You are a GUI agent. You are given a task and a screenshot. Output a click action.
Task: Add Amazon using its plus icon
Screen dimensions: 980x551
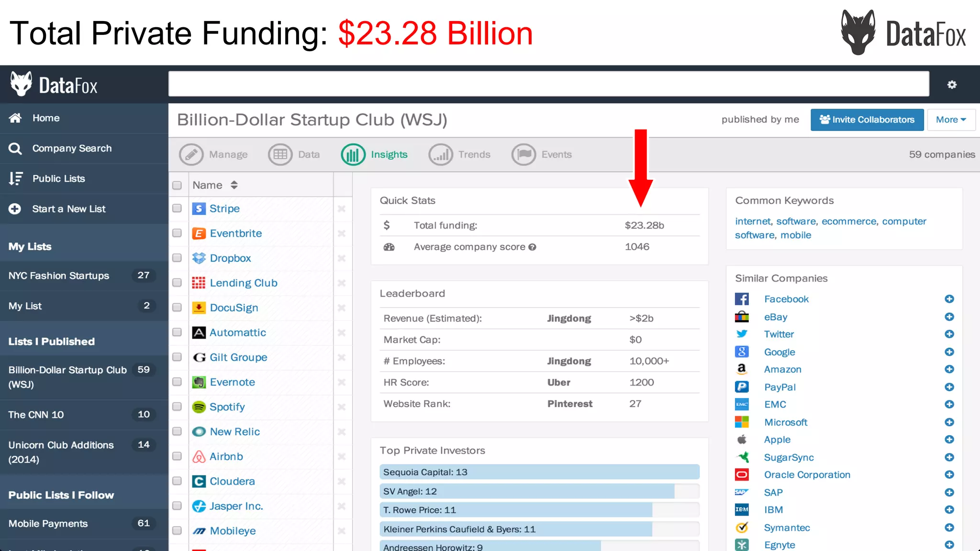tap(949, 369)
